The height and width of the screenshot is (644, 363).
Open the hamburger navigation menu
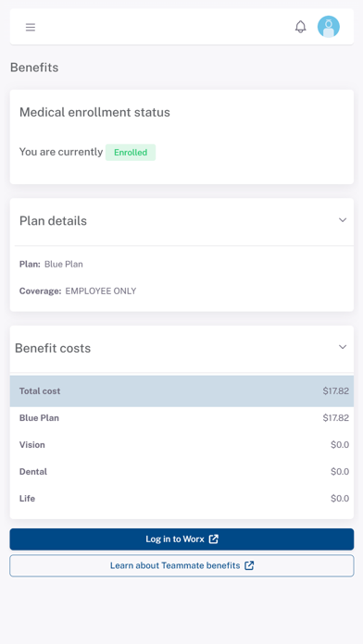pyautogui.click(x=31, y=28)
